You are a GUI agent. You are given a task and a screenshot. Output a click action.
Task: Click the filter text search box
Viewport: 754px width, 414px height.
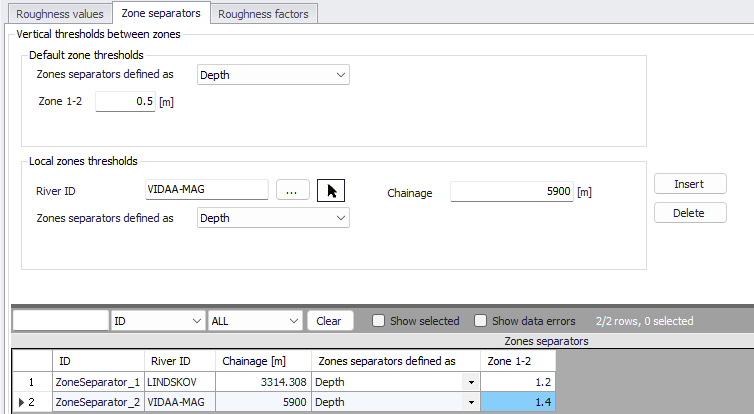[61, 321]
